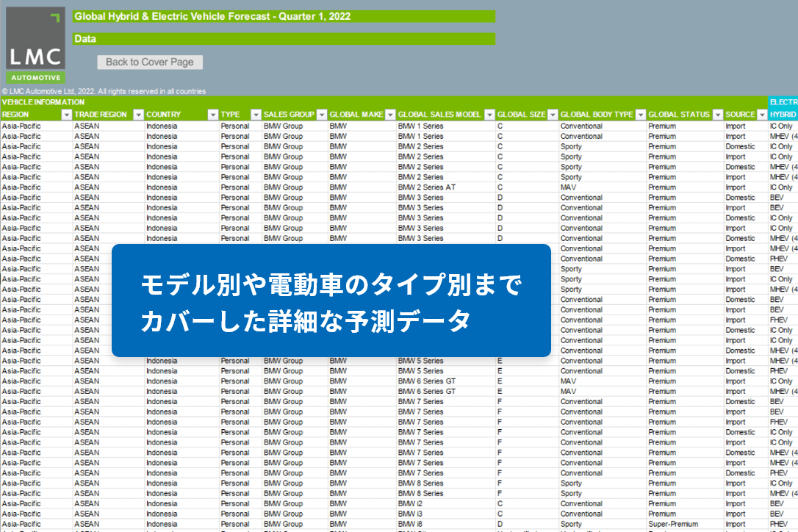The height and width of the screenshot is (532, 798).
Task: Click the COUNTRY column header label
Action: (x=163, y=115)
